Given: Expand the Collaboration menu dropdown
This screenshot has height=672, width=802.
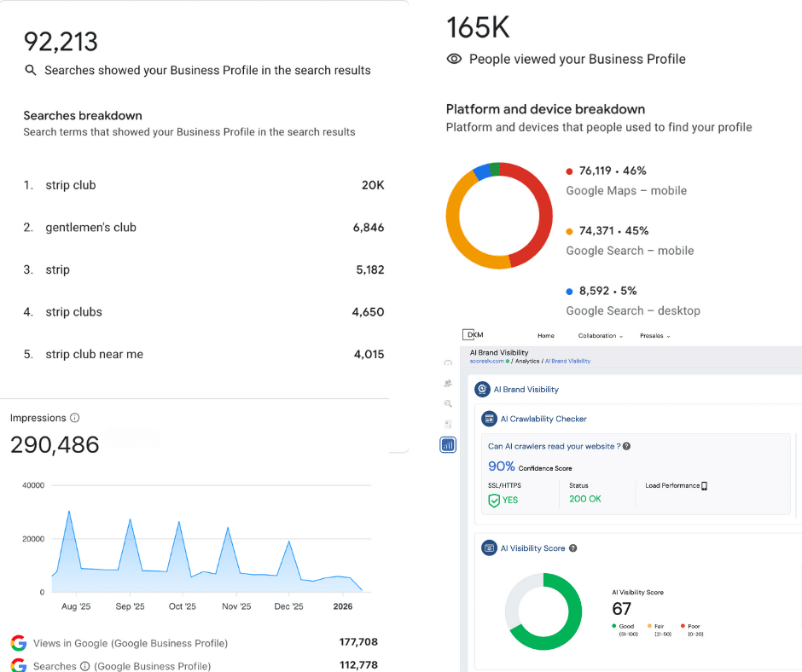Looking at the screenshot, I should pyautogui.click(x=601, y=335).
